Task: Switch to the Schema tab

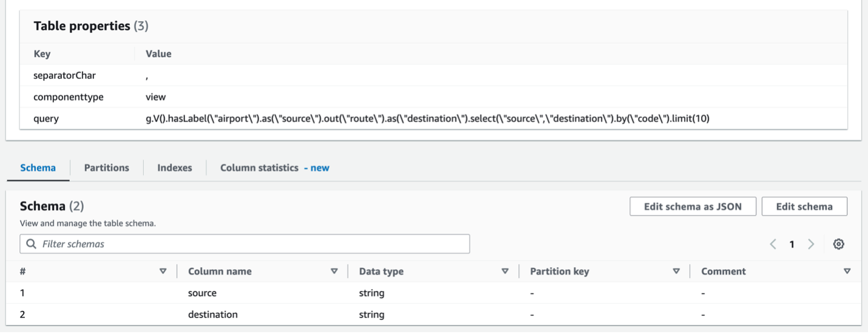Action: tap(38, 168)
